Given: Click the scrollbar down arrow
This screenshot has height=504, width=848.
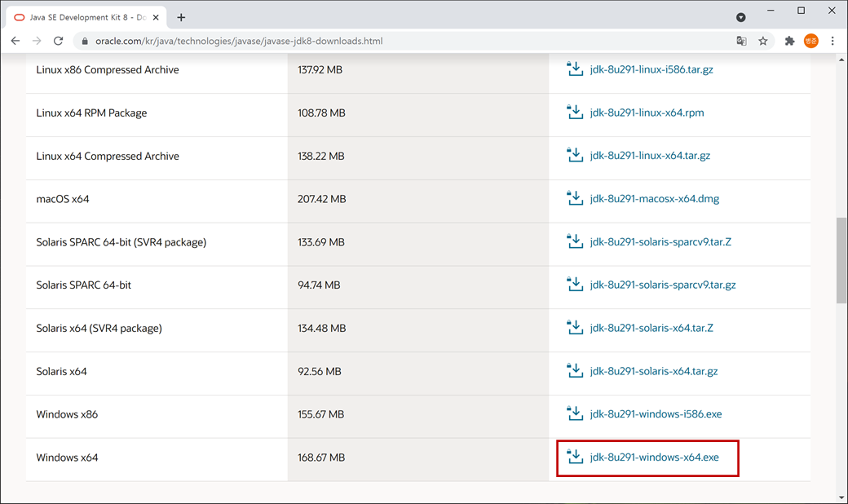Looking at the screenshot, I should pyautogui.click(x=841, y=497).
